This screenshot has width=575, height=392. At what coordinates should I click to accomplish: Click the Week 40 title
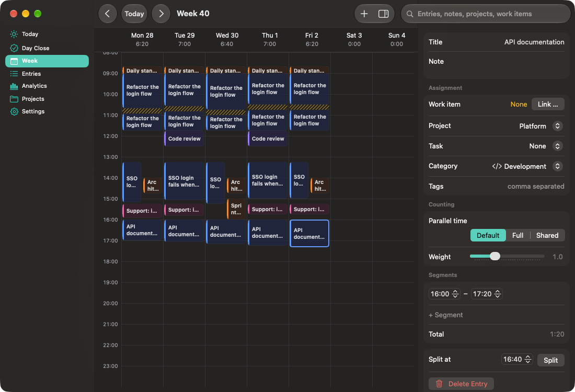pos(193,14)
